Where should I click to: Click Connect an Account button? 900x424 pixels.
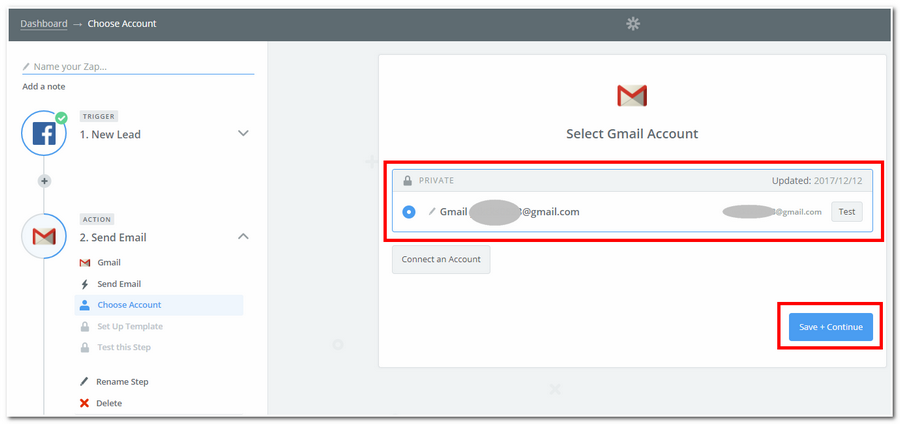point(441,259)
